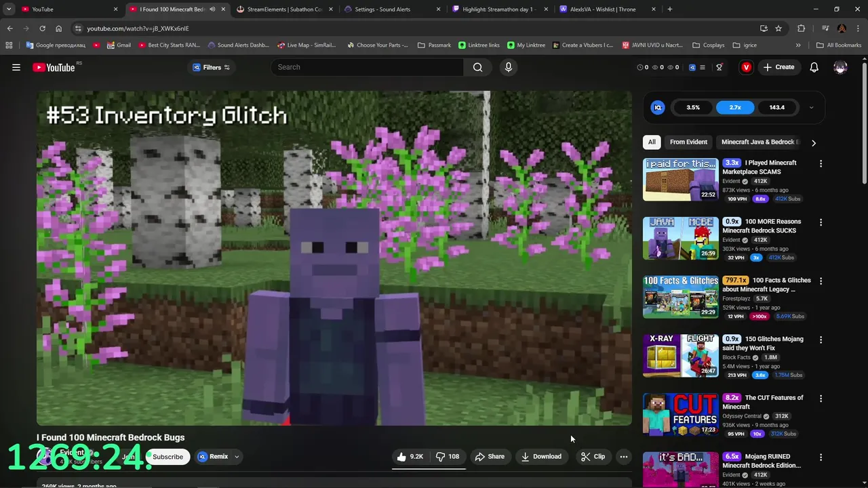Show more chips with right arrow

click(x=814, y=143)
